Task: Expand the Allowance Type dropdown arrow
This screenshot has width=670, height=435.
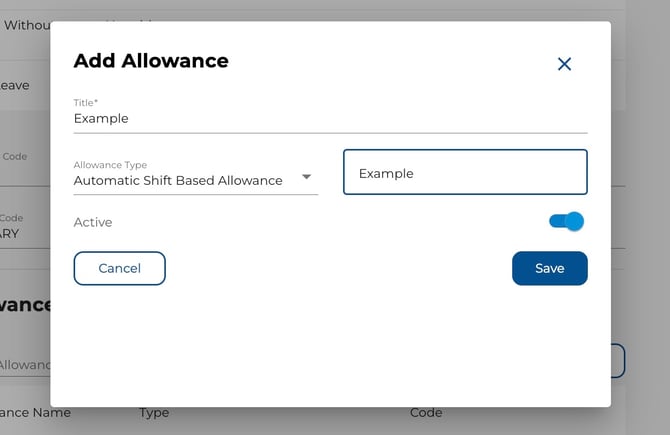Action: 307,177
